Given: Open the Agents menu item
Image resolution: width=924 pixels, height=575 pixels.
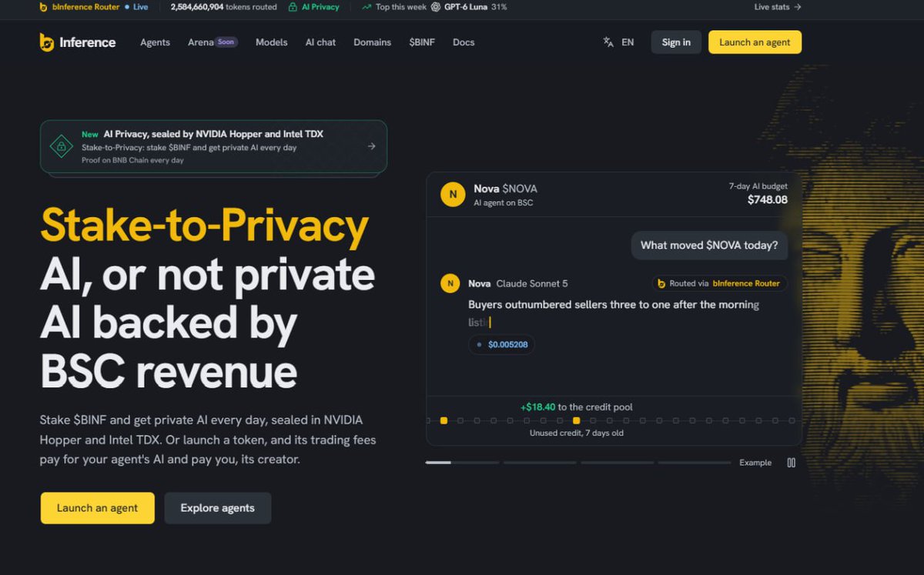Looking at the screenshot, I should (155, 42).
